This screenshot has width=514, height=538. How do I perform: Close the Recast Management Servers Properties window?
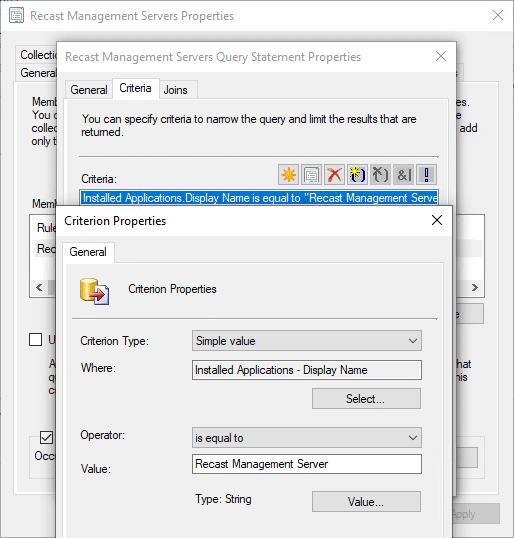pos(498,15)
